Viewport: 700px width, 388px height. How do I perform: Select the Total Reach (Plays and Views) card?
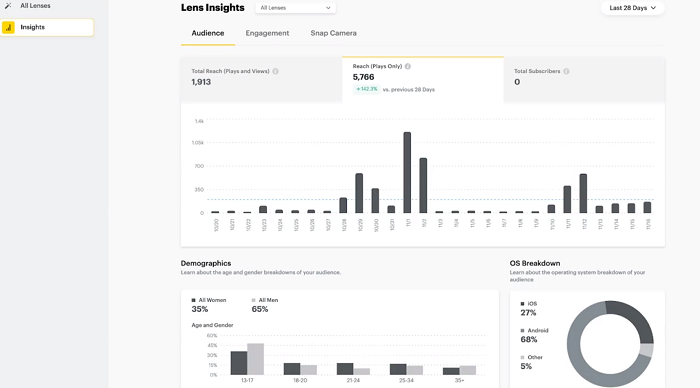261,79
